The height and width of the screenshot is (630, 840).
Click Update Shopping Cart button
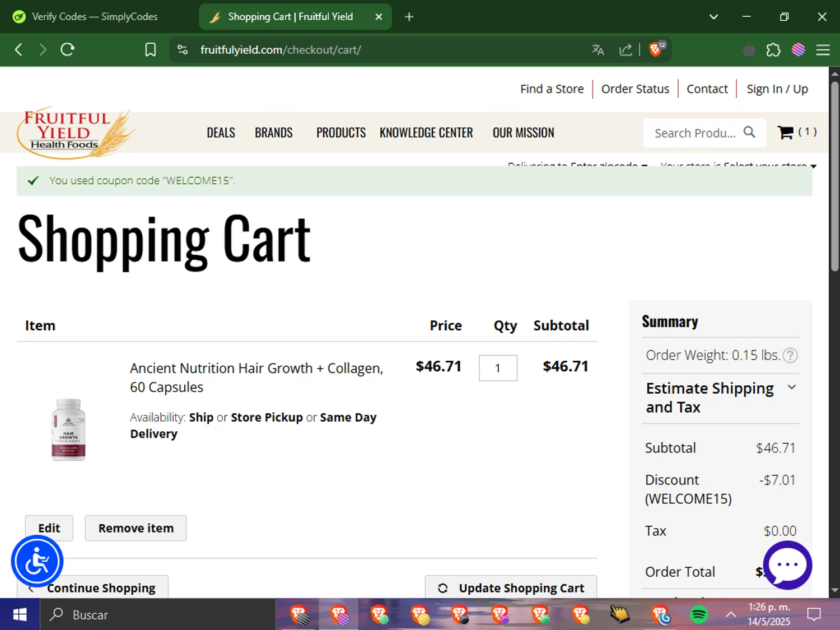tap(511, 587)
